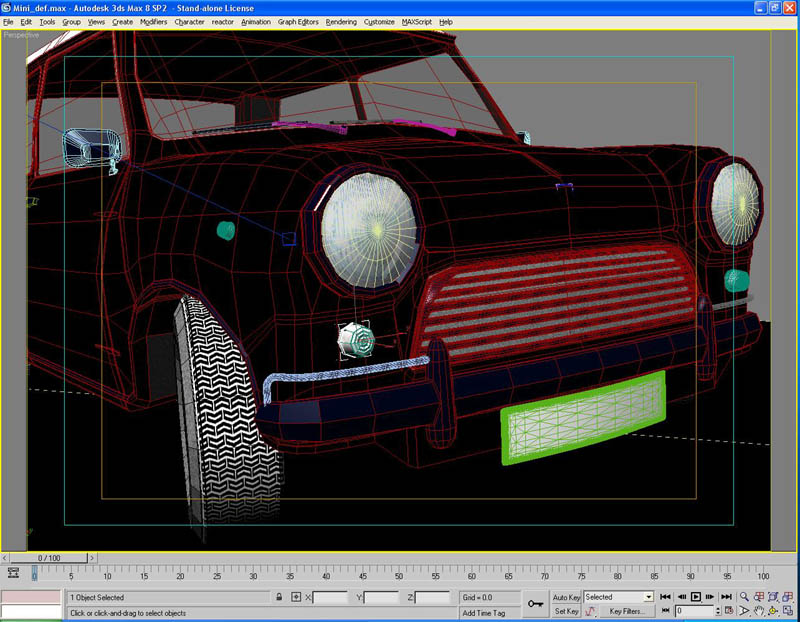The width and height of the screenshot is (800, 622).
Task: Click the Field-of-View viewport icon
Action: 745,611
